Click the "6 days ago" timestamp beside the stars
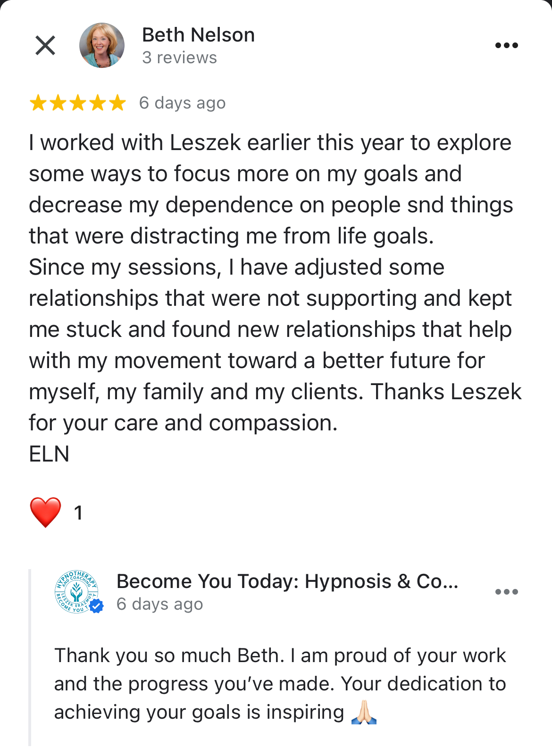The image size is (552, 756). pyautogui.click(x=182, y=103)
